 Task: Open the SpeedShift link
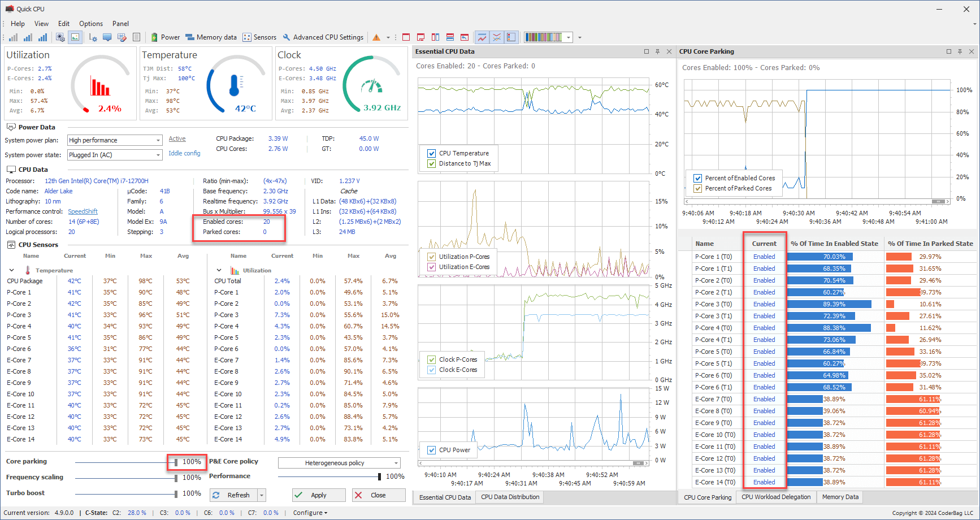coord(83,211)
